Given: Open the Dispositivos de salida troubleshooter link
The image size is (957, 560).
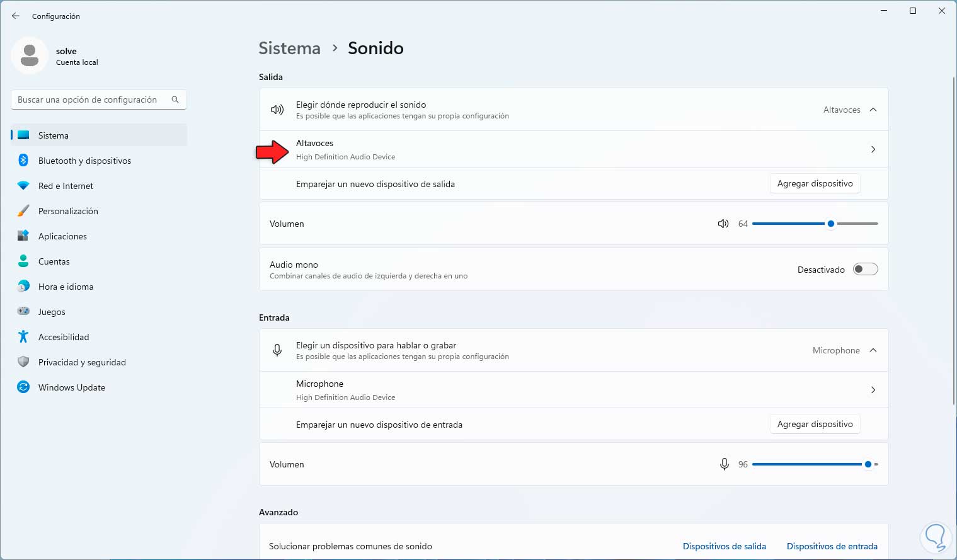Looking at the screenshot, I should 724,546.
